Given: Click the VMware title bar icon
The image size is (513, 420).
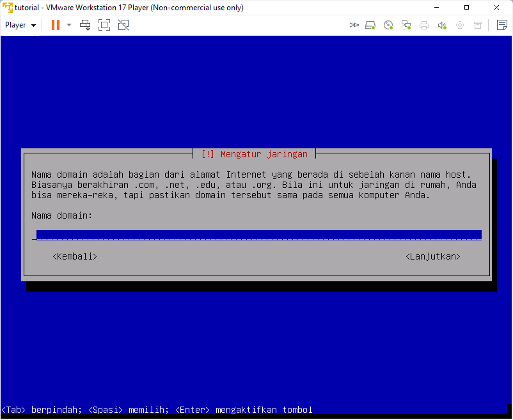Looking at the screenshot, I should click(x=7, y=7).
